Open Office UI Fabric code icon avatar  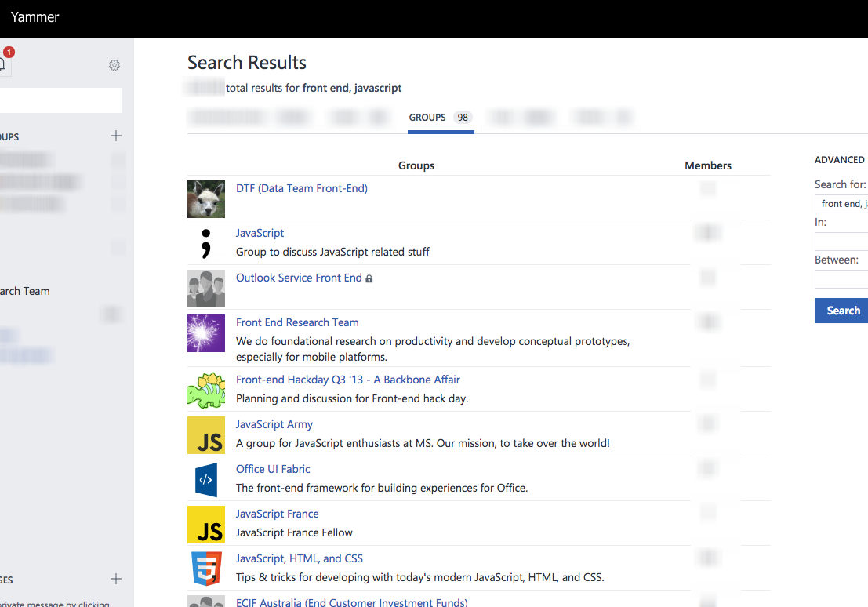coord(206,480)
